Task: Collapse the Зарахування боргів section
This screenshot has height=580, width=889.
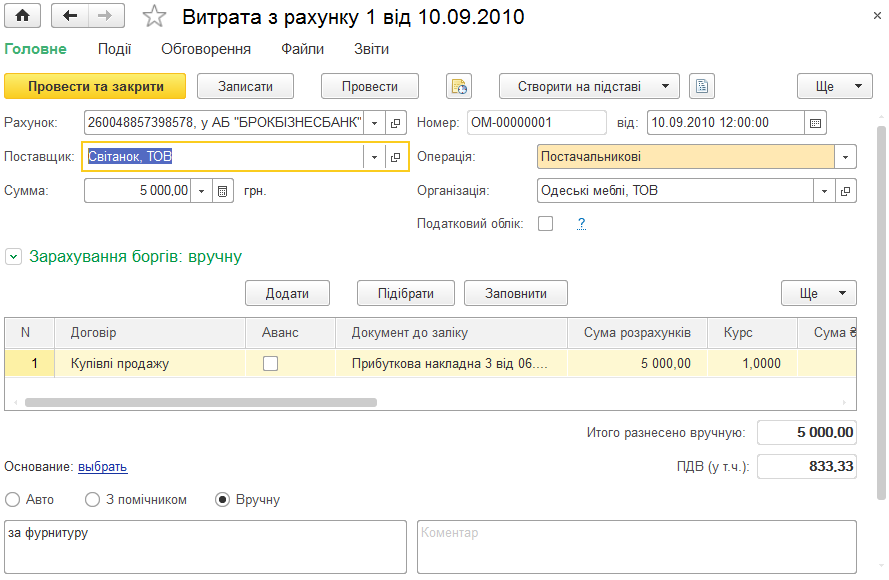Action: (13, 257)
